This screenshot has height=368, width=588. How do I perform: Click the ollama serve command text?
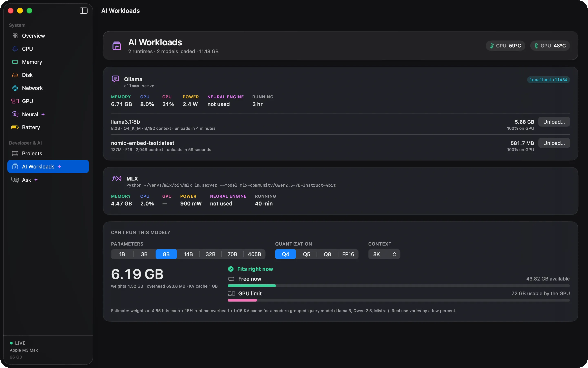[x=139, y=86]
